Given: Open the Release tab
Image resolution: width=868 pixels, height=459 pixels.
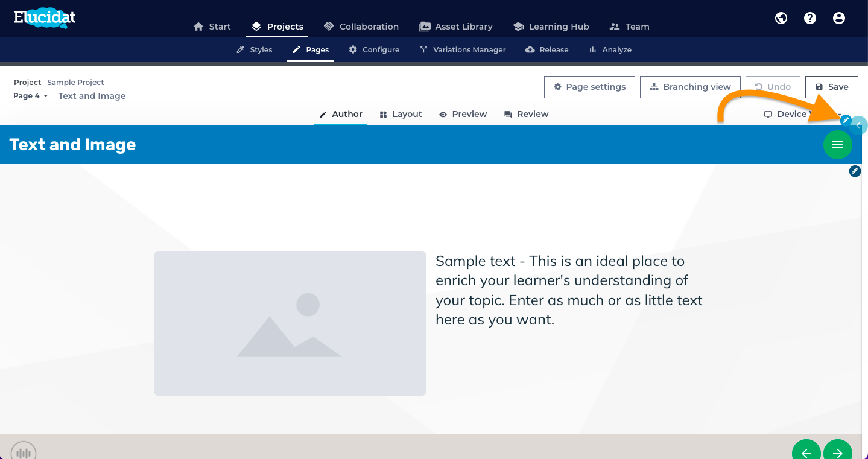Looking at the screenshot, I should [x=547, y=50].
